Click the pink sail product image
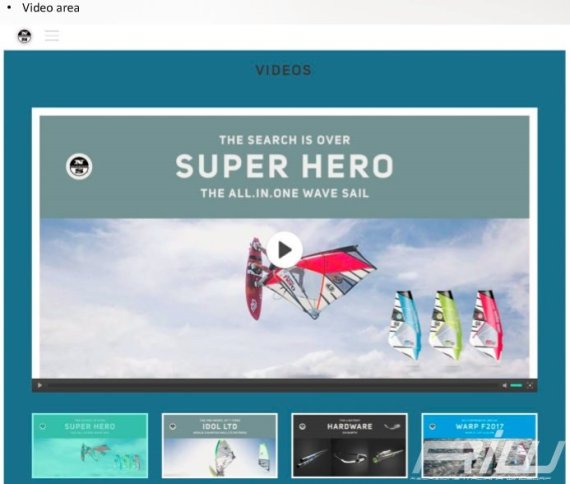 point(487,325)
